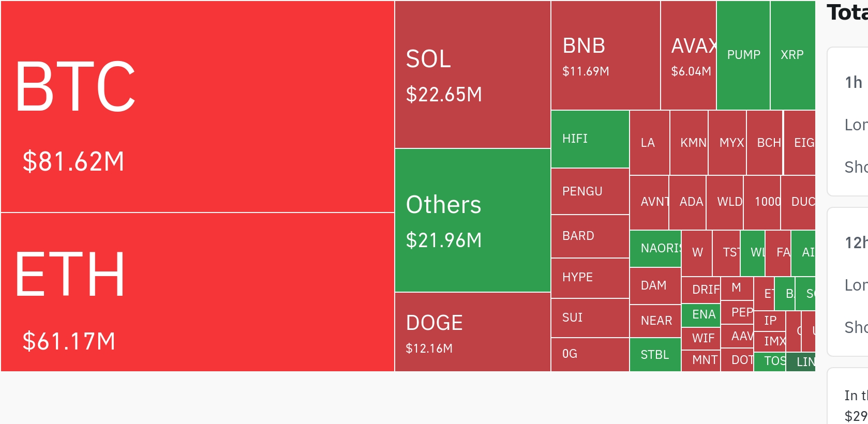Select the green PUMP tile

point(743,55)
